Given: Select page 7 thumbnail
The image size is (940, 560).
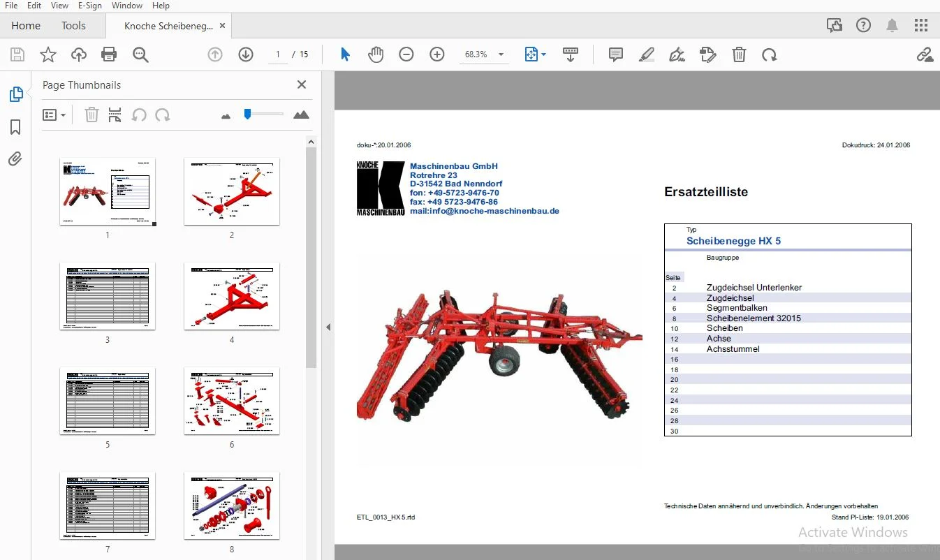Looking at the screenshot, I should coord(108,506).
